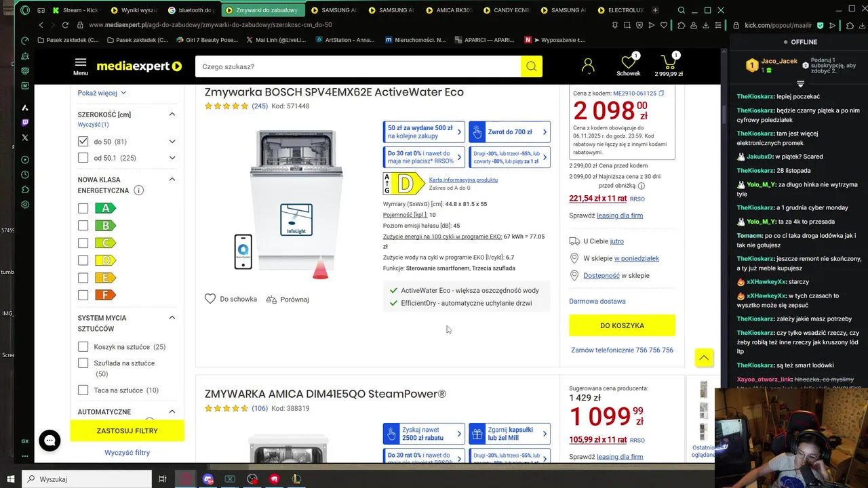Open 'Zwrot do 700 zł' promo
The image size is (868, 488).
pos(509,131)
